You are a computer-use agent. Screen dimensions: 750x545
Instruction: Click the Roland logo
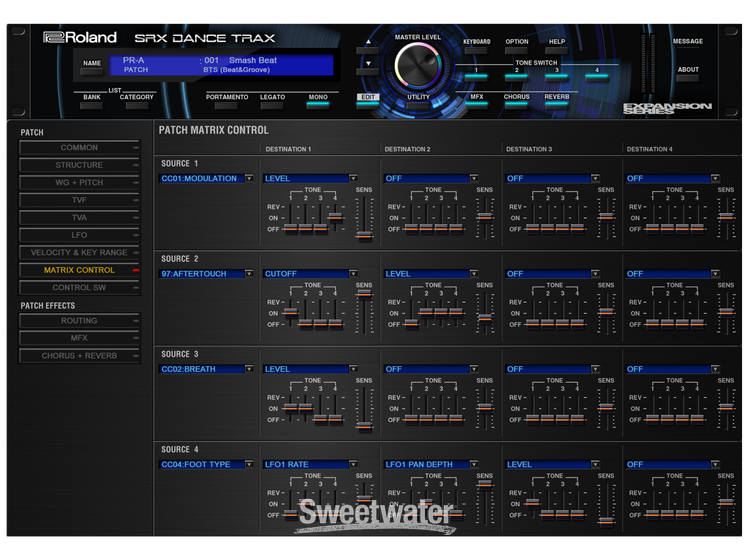pos(80,37)
